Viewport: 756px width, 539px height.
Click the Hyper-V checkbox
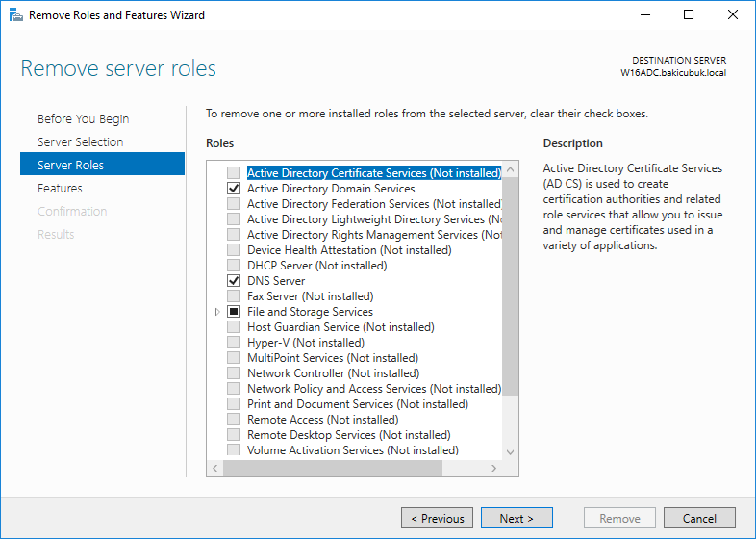point(234,343)
